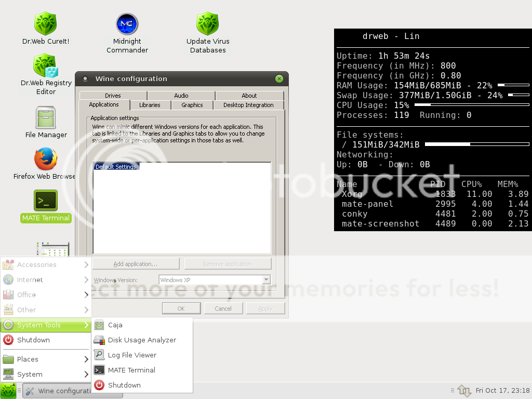Click the Dr.Web start menu button in panel
Image resolution: width=532 pixels, height=399 pixels.
click(x=8, y=391)
